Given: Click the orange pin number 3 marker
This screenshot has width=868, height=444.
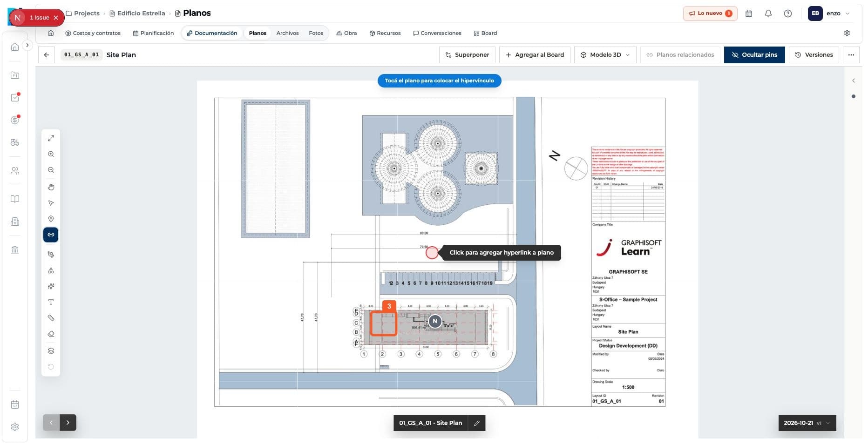Looking at the screenshot, I should (x=389, y=306).
